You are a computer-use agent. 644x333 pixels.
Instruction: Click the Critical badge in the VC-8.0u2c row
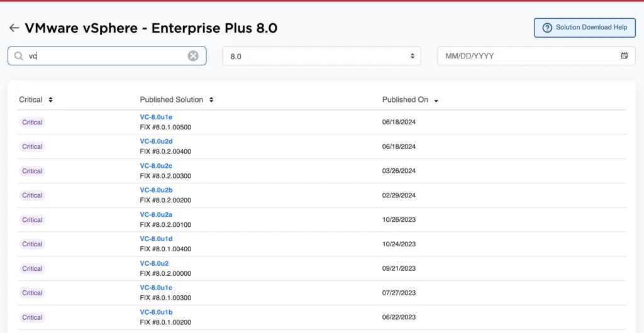click(32, 171)
